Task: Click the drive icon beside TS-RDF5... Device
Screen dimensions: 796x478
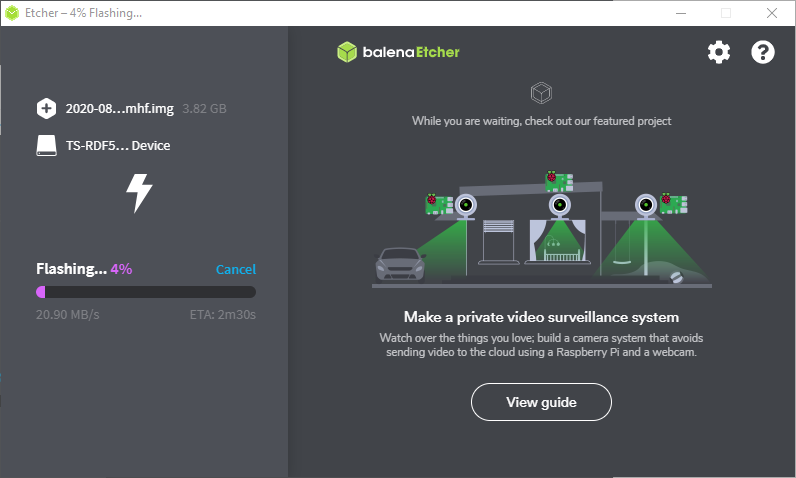Action: click(46, 145)
